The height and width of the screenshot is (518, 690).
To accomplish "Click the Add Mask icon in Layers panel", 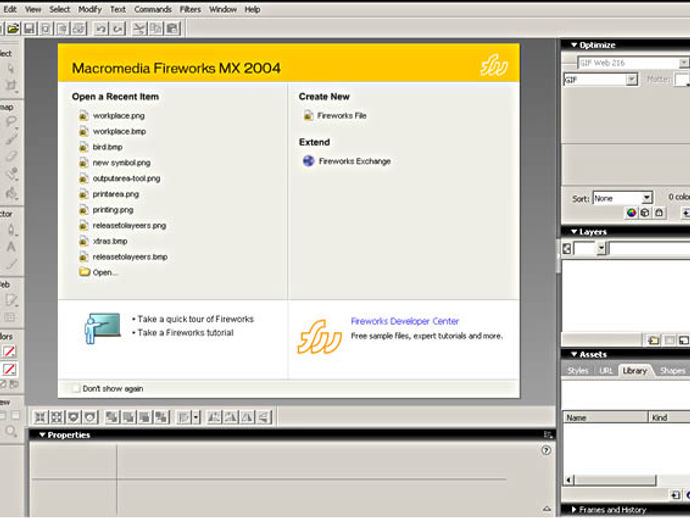I will (x=670, y=340).
